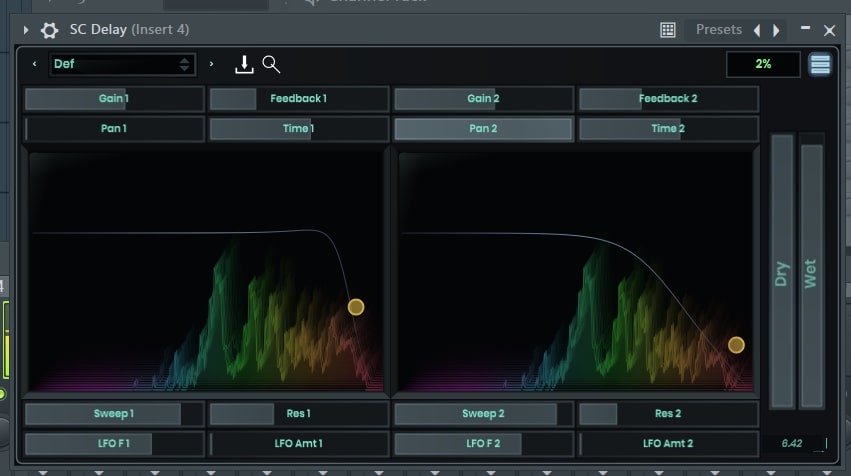Click the Res 1 slider

click(x=299, y=414)
